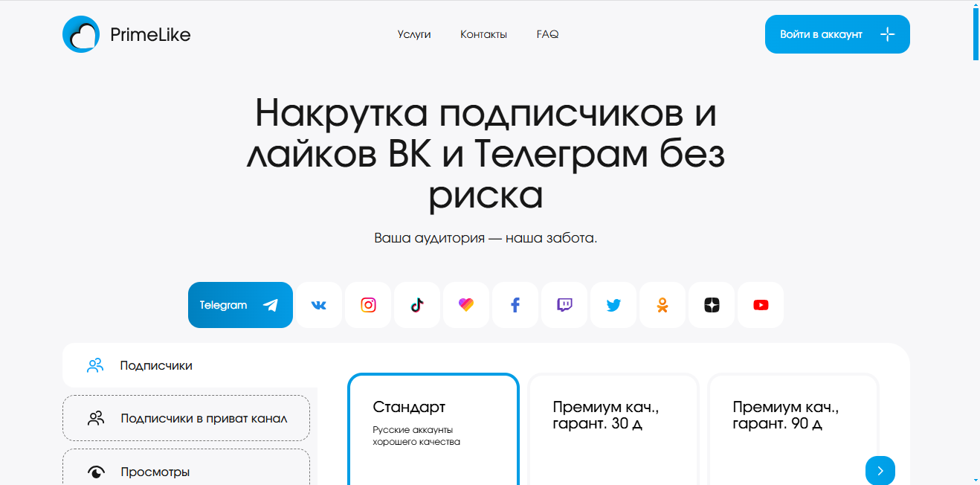Select the Twitter bird icon tab
Screen dimensions: 980x485
(613, 305)
